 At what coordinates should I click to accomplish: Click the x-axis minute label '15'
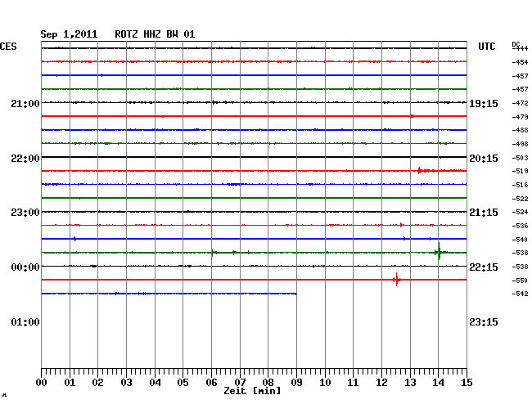[x=467, y=383]
